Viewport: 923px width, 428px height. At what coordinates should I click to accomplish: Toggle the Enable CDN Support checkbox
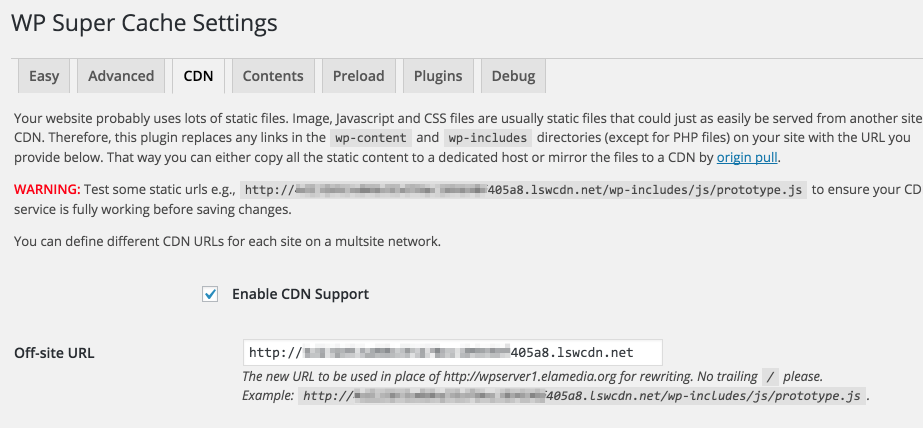(x=210, y=294)
